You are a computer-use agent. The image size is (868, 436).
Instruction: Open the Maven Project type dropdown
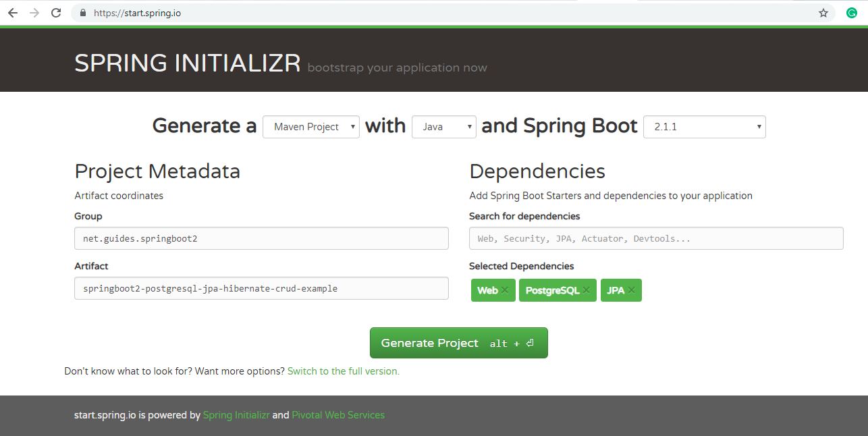pyautogui.click(x=311, y=127)
